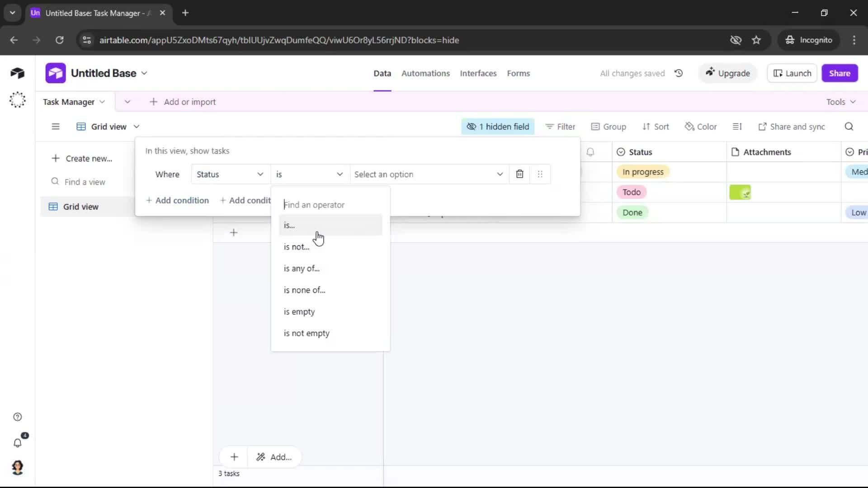
Task: Open Share and sync
Action: (792, 127)
